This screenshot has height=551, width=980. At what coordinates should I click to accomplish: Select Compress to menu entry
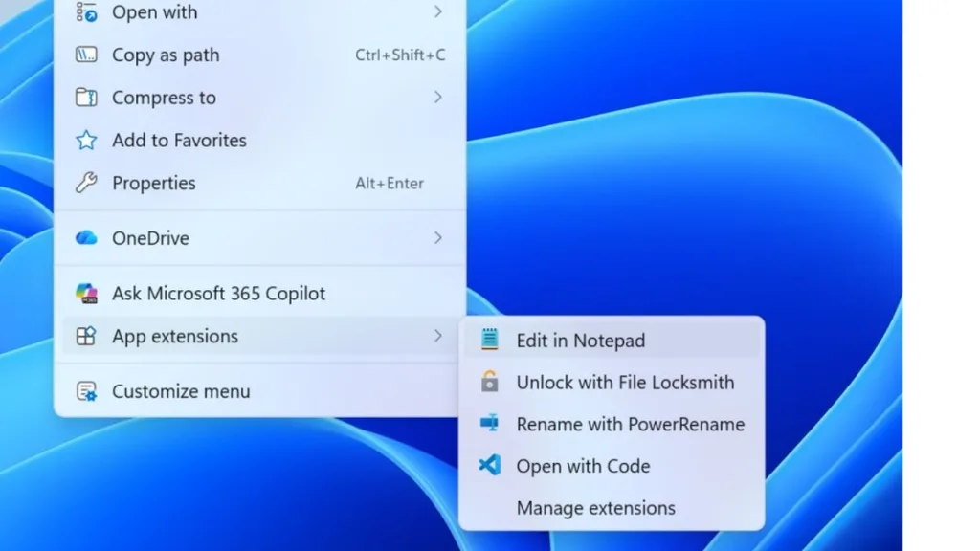pos(259,98)
